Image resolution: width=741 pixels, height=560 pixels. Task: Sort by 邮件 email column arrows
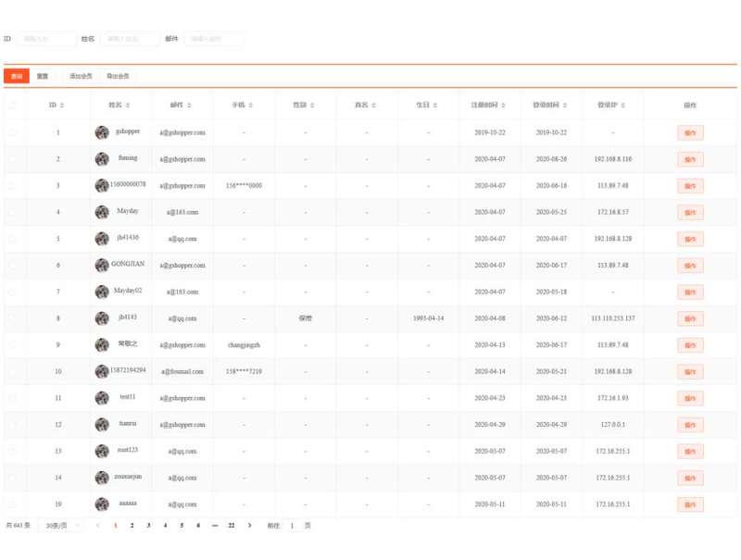189,106
